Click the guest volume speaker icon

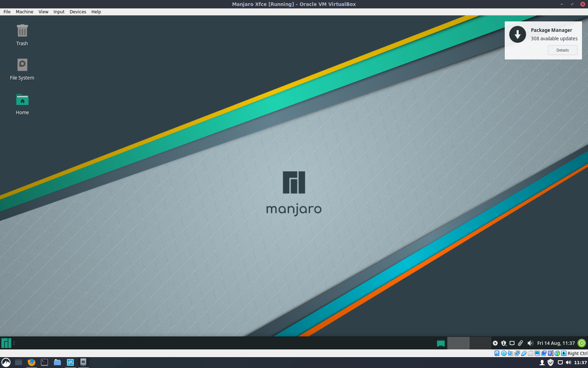[530, 343]
